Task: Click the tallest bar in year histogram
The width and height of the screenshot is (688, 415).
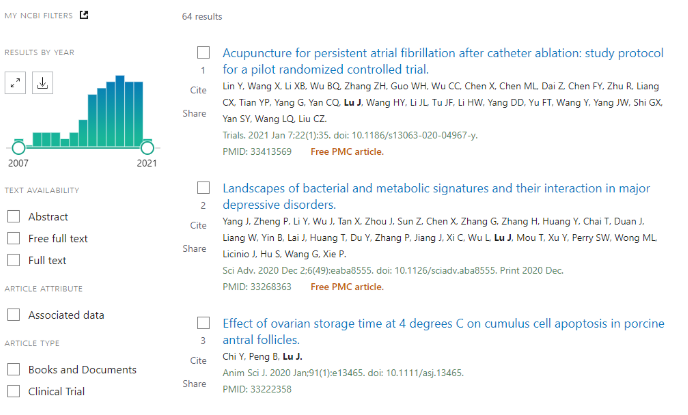Action: click(x=120, y=111)
